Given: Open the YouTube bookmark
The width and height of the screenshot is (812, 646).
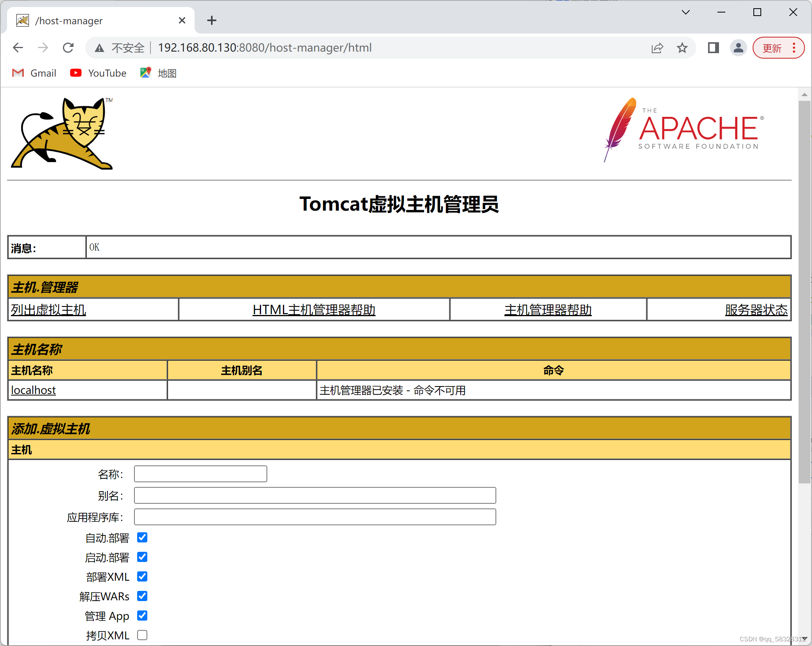Looking at the screenshot, I should tap(98, 73).
